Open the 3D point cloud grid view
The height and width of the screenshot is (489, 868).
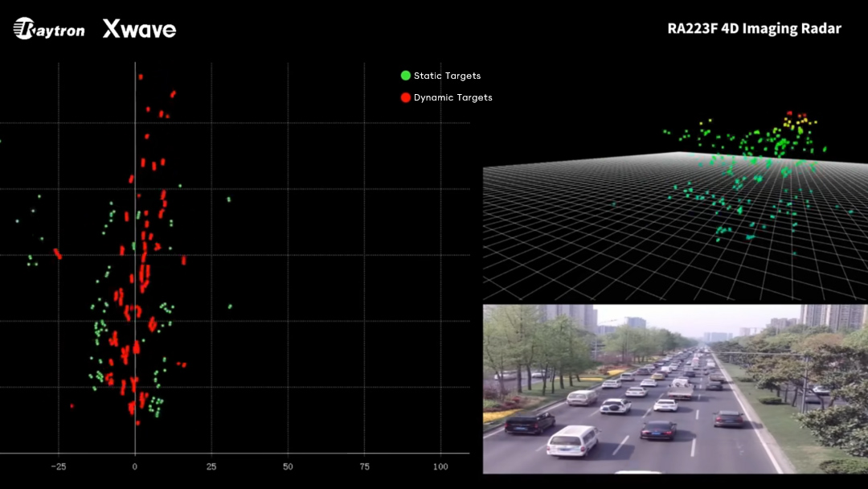[x=675, y=225]
